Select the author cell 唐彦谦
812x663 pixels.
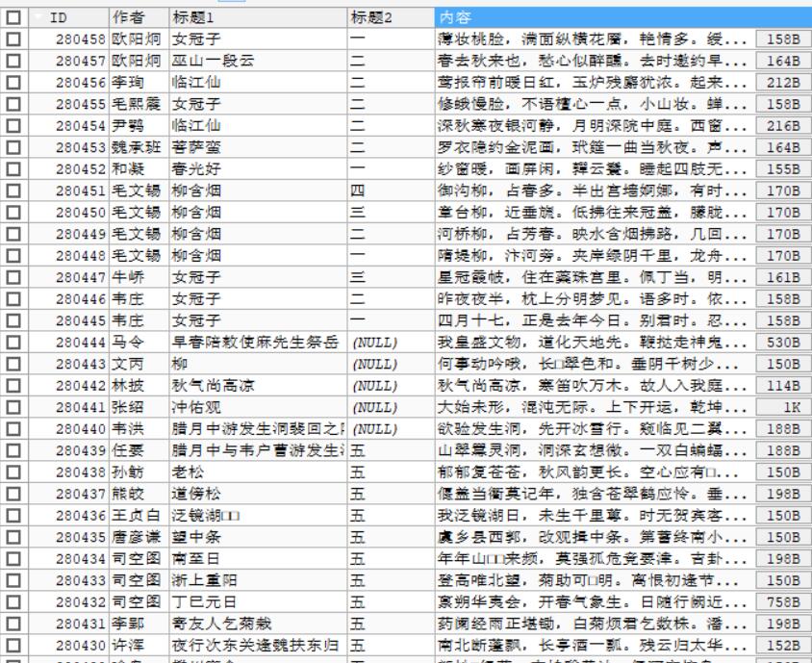coord(139,538)
